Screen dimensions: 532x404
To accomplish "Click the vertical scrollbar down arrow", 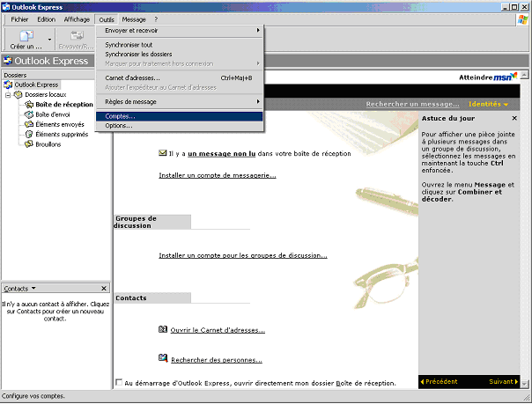I will coord(525,385).
